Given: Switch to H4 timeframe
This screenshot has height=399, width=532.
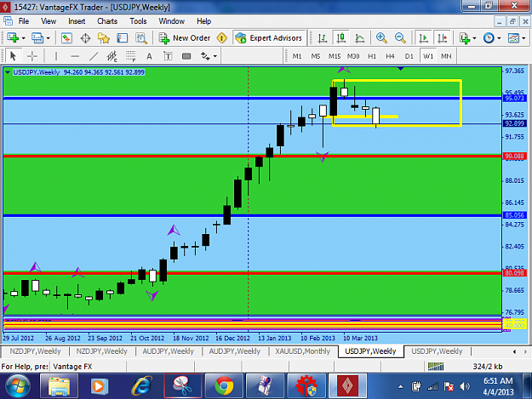Looking at the screenshot, I should (390, 56).
